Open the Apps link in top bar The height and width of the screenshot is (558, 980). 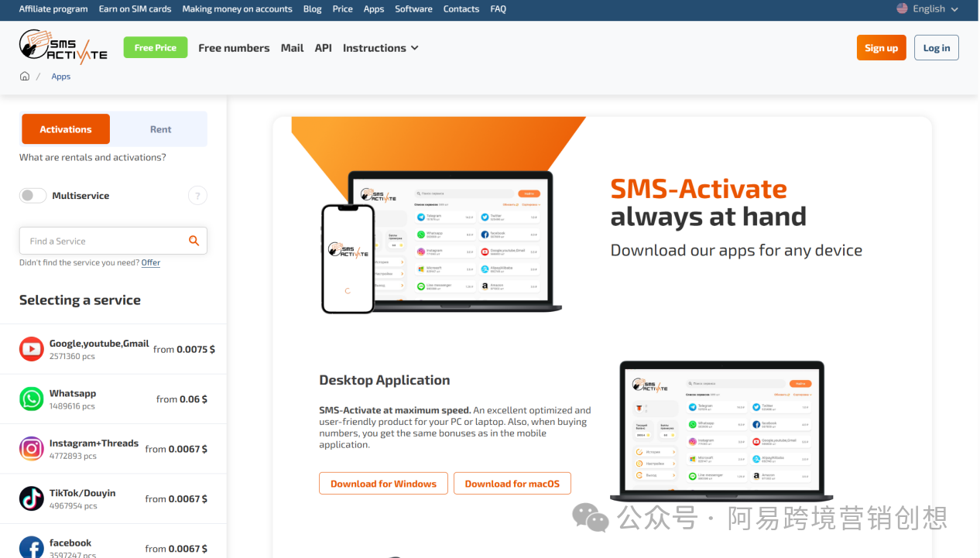click(x=374, y=9)
